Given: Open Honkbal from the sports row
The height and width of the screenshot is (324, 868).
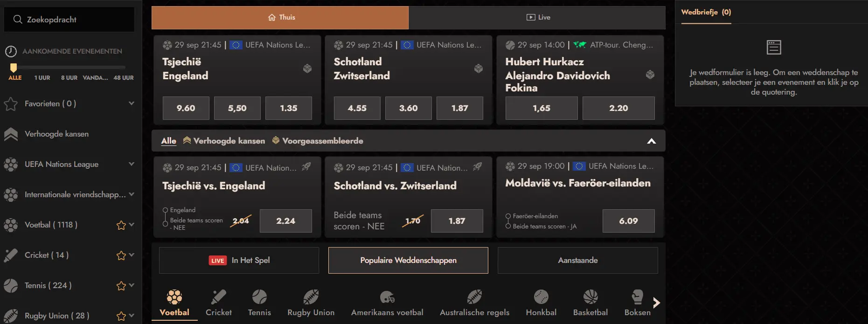Looking at the screenshot, I should (x=541, y=296).
